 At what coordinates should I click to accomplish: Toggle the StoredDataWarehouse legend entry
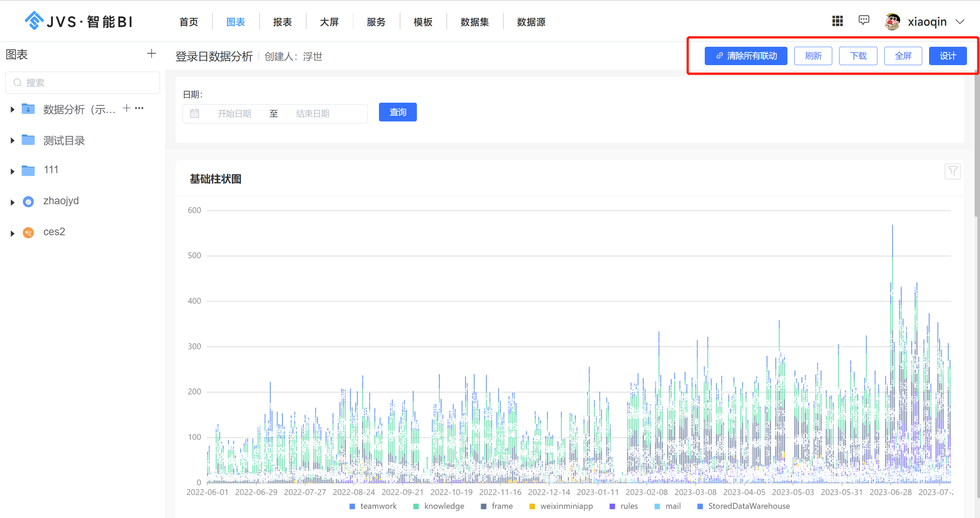tap(749, 506)
